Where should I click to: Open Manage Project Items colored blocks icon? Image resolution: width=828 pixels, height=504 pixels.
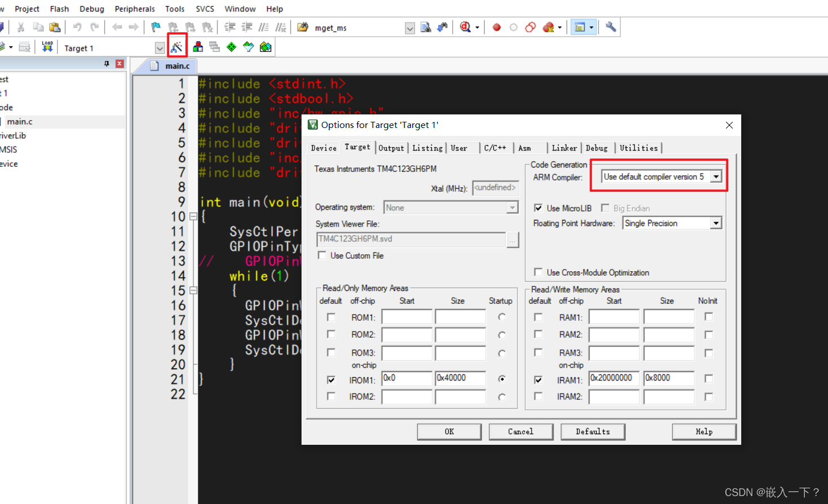(x=198, y=47)
